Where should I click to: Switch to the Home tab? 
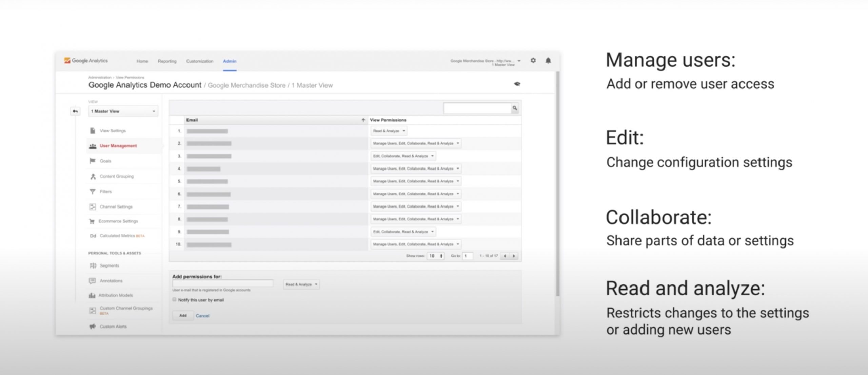142,61
